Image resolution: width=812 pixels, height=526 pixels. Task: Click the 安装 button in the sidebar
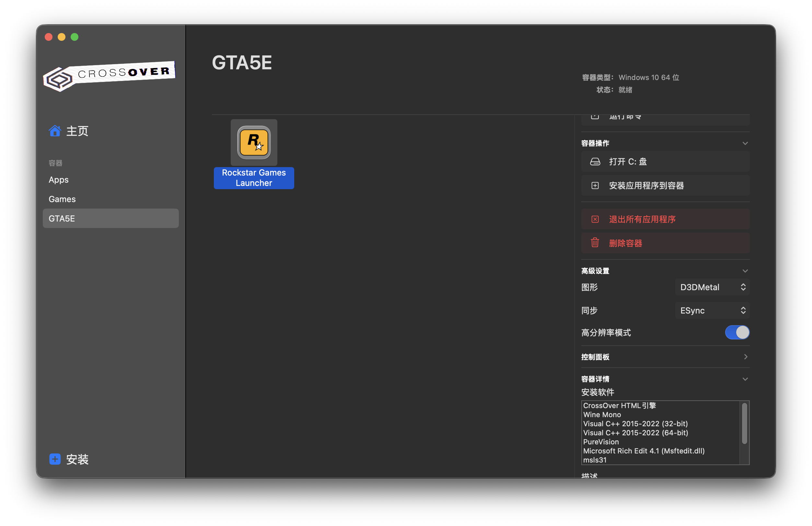69,459
